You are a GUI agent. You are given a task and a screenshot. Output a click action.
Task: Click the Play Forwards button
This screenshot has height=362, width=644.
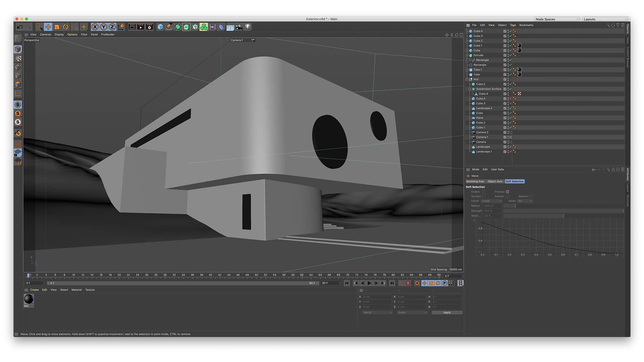(369, 283)
